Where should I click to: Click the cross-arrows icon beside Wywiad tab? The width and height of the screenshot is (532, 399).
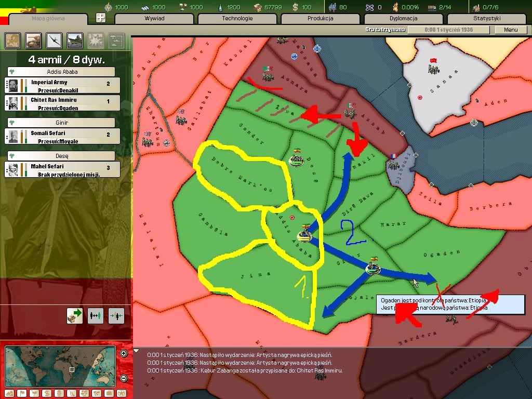point(101,18)
